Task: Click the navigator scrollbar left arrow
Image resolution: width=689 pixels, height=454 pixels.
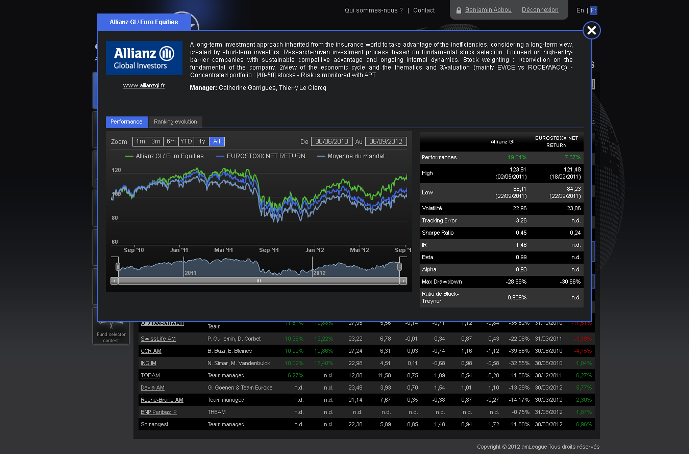Action: pyautogui.click(x=114, y=281)
